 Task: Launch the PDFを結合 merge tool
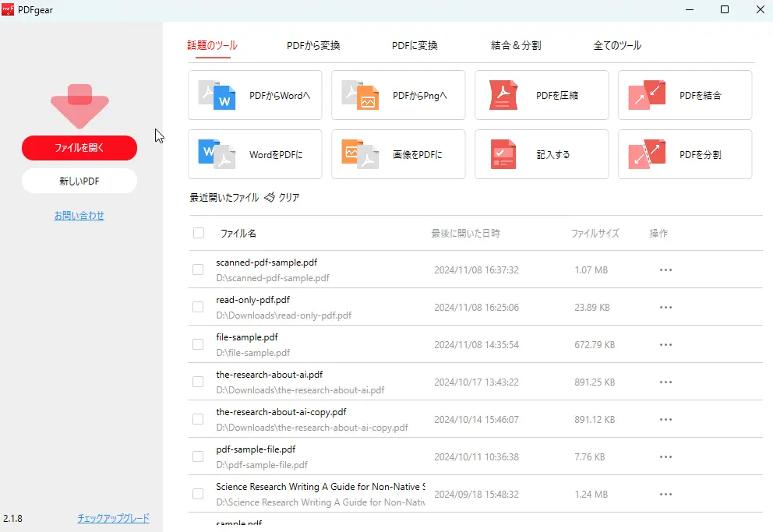click(x=684, y=95)
